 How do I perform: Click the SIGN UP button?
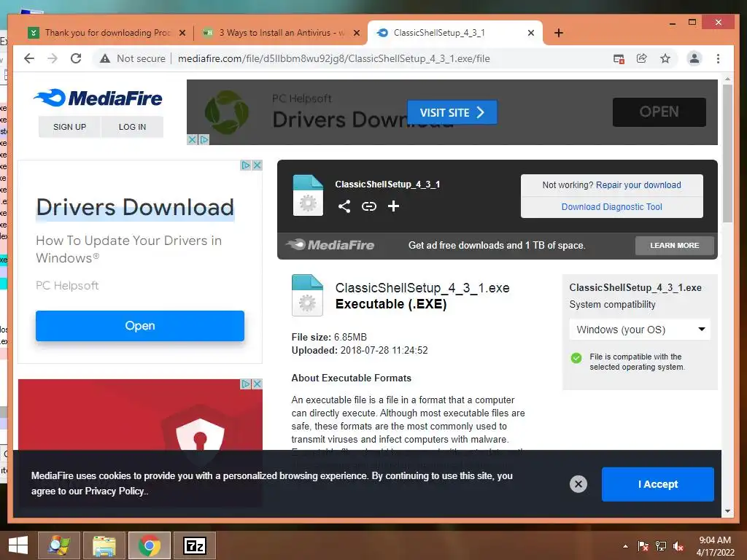tap(69, 127)
